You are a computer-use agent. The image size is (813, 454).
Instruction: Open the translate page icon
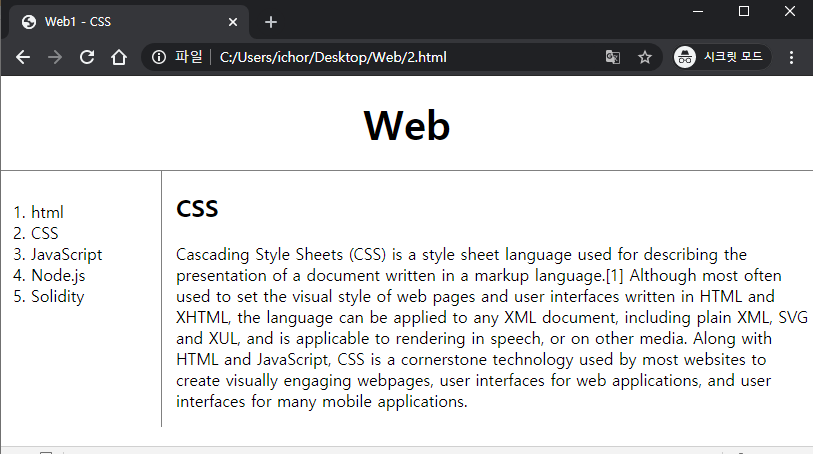[612, 57]
